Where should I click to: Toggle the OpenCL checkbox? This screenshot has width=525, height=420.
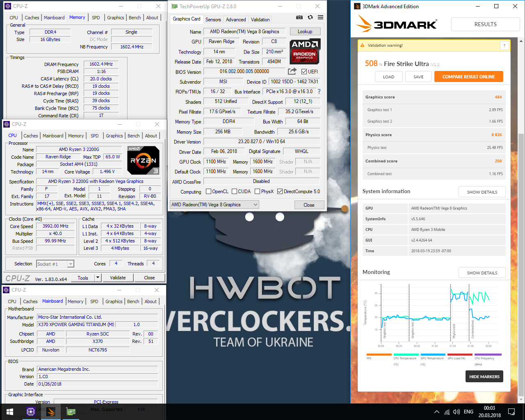pyautogui.click(x=208, y=192)
